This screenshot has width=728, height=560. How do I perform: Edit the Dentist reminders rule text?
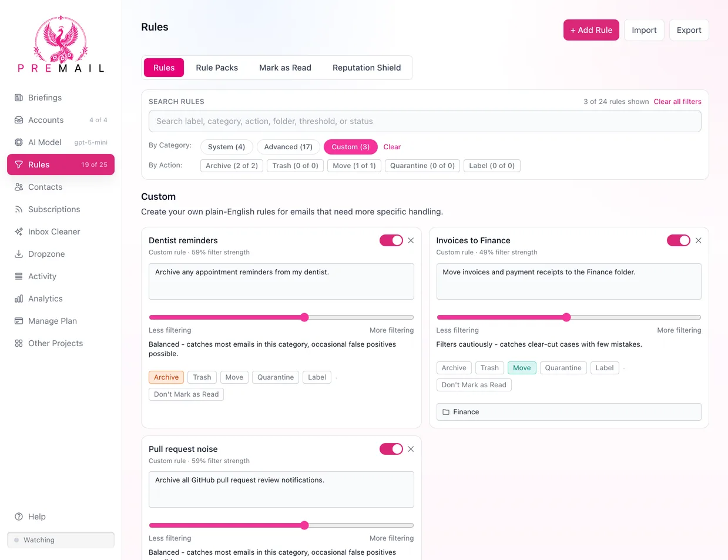(281, 281)
